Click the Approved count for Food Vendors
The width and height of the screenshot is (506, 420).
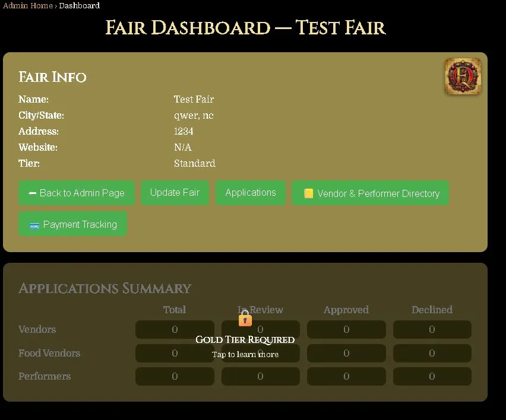346,353
